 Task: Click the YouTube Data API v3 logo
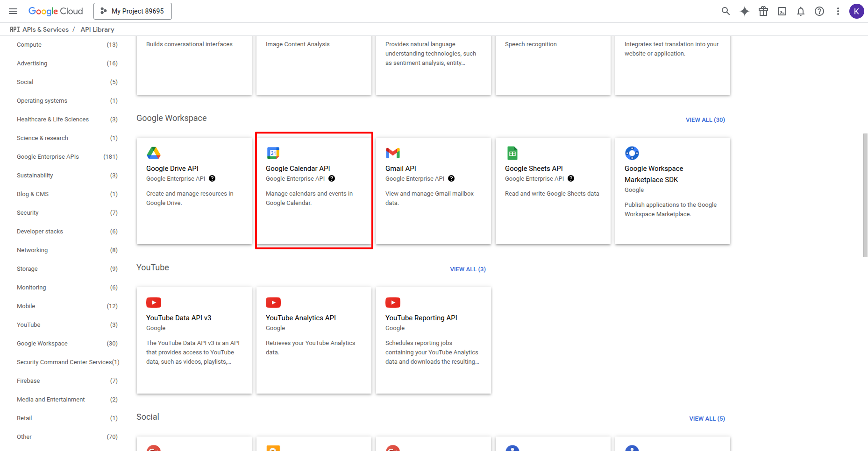point(154,303)
